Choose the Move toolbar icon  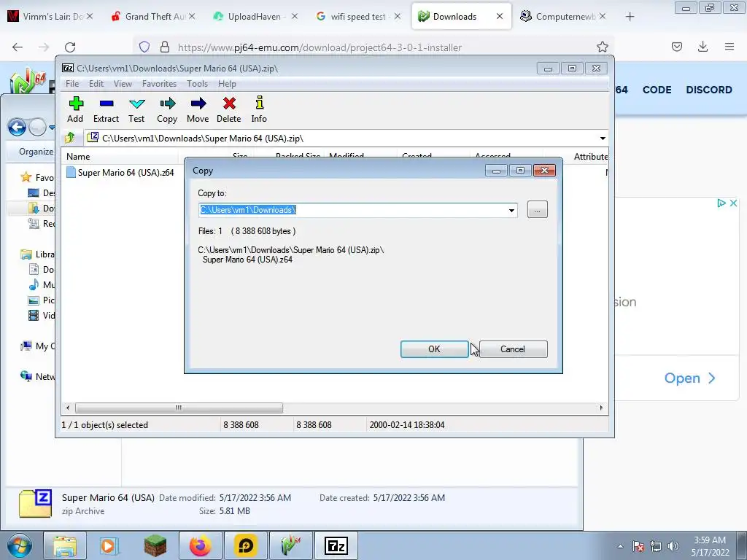pos(198,109)
